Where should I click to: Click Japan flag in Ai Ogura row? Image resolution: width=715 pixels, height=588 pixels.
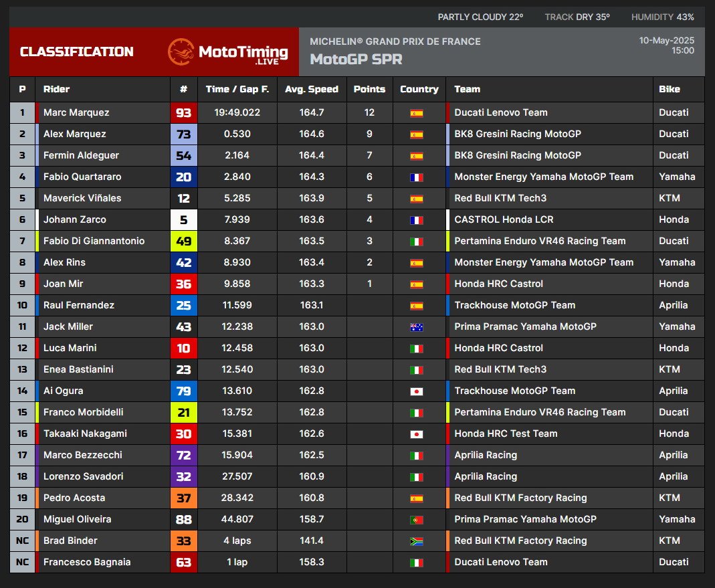click(x=416, y=391)
